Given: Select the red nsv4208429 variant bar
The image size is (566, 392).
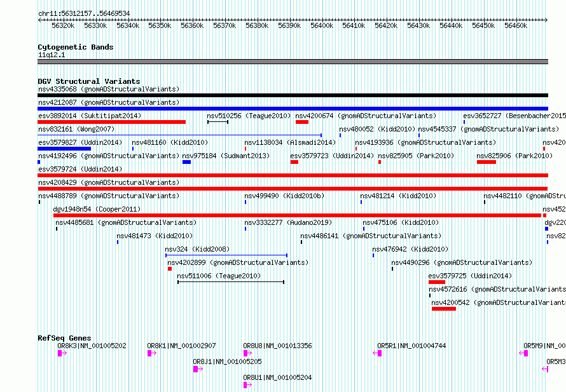Looking at the screenshot, I should (x=293, y=189).
